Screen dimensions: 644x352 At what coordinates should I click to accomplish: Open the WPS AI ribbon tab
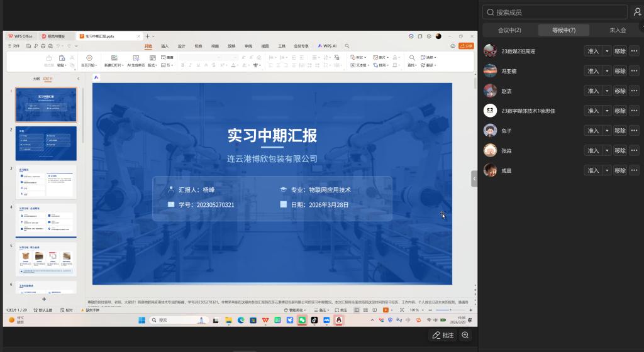pyautogui.click(x=328, y=46)
